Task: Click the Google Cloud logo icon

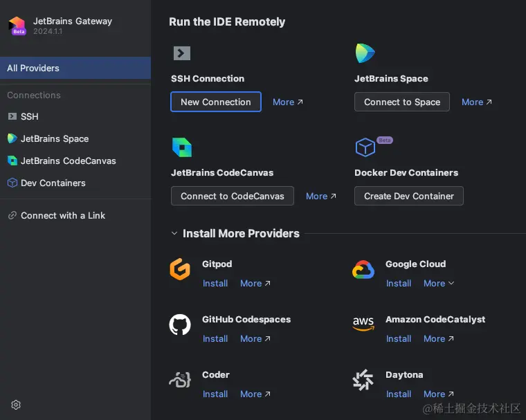Action: click(363, 270)
